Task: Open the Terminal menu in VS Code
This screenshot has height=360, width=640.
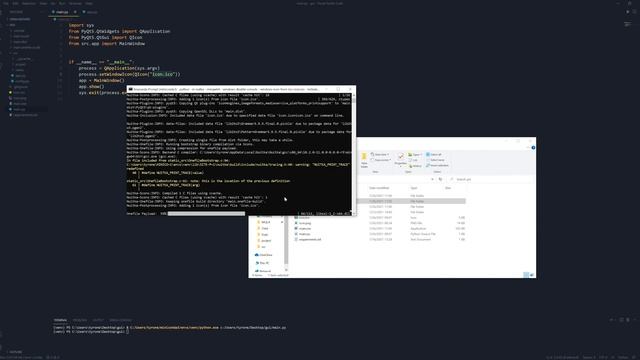Action: (x=75, y=3)
